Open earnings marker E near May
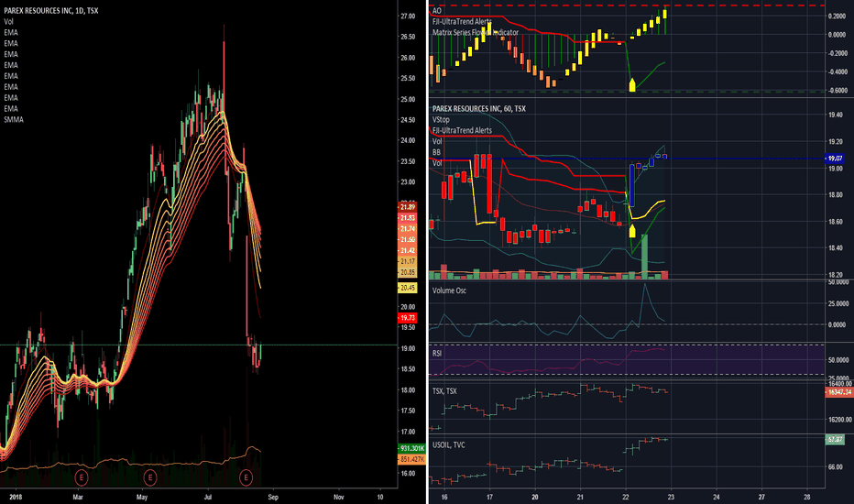Screen dimensions: 854x504 click(149, 477)
